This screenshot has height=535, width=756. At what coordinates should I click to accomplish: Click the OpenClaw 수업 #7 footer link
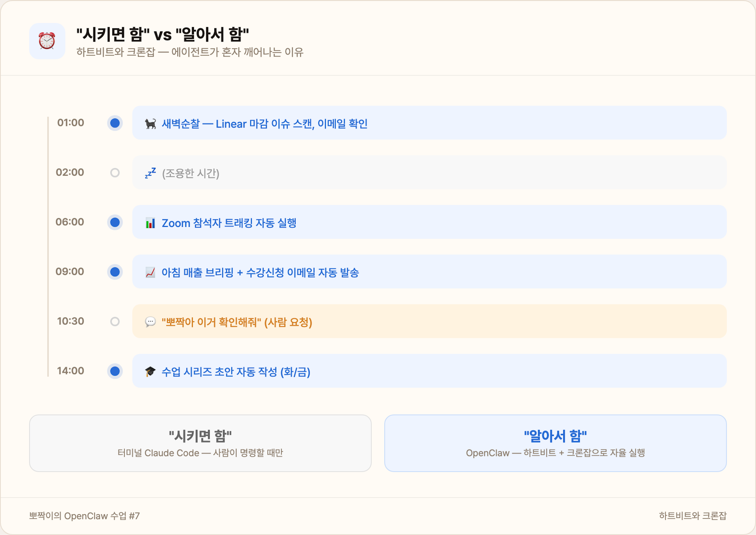(x=85, y=515)
